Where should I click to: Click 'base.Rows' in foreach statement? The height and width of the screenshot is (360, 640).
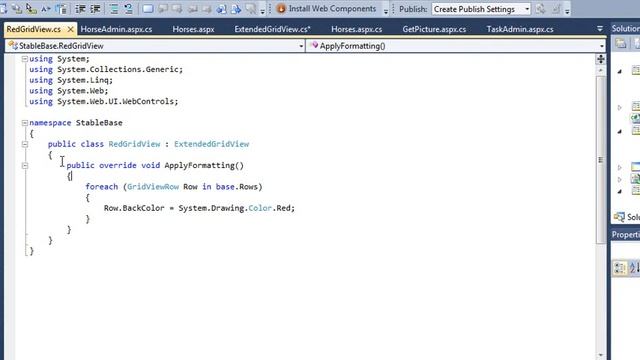pyautogui.click(x=237, y=187)
